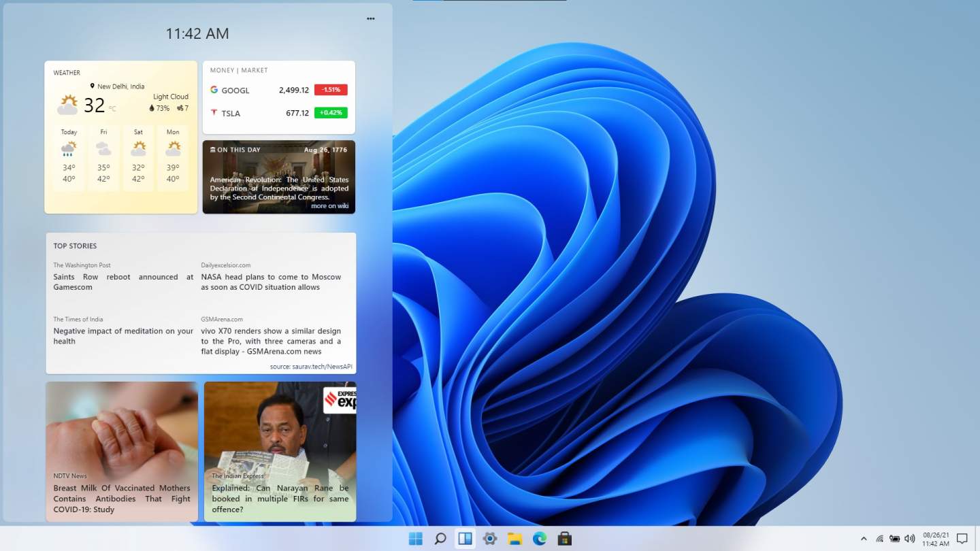The width and height of the screenshot is (980, 551).
Task: Click the volume speaker icon
Action: tap(910, 539)
